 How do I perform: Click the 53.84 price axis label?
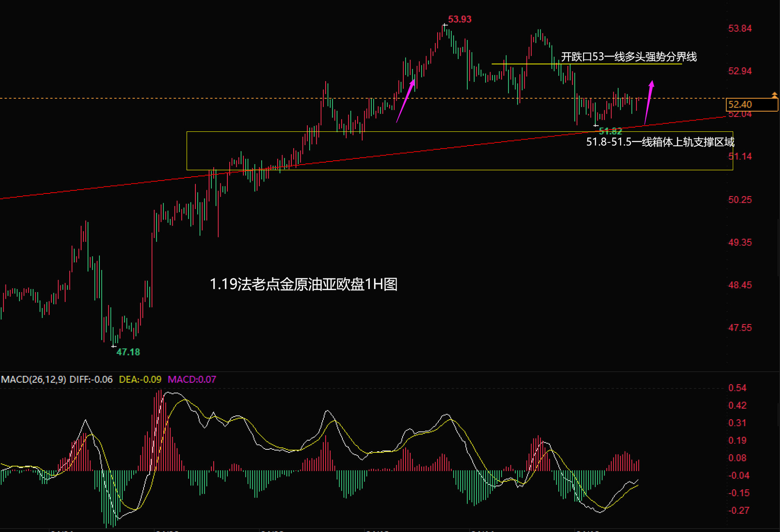740,28
